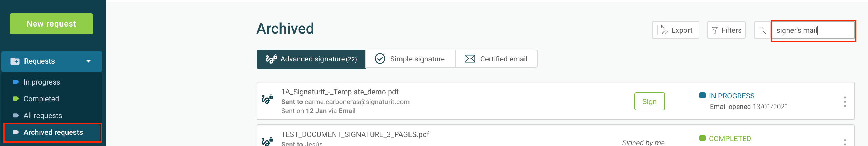Click the search field containing signer's mail

813,30
